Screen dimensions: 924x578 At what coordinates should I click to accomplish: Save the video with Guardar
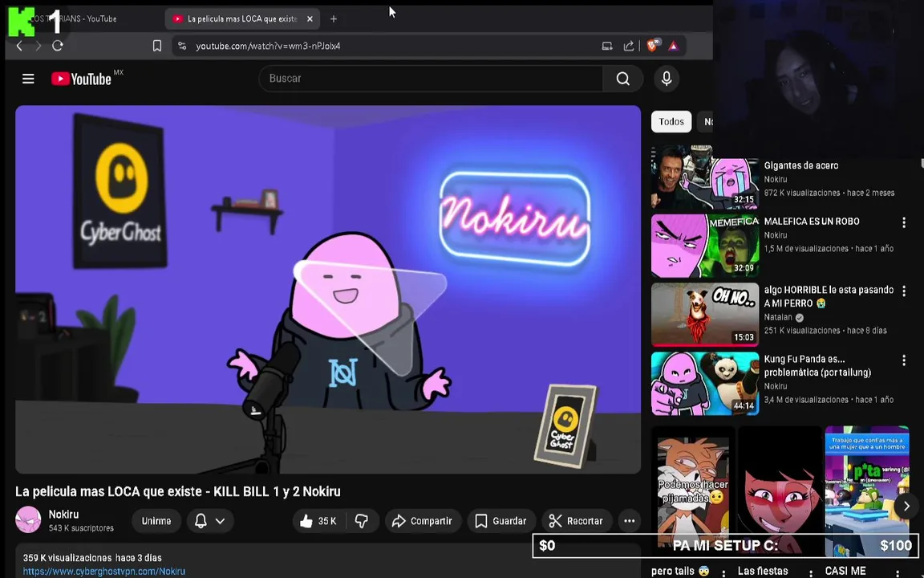pos(501,521)
